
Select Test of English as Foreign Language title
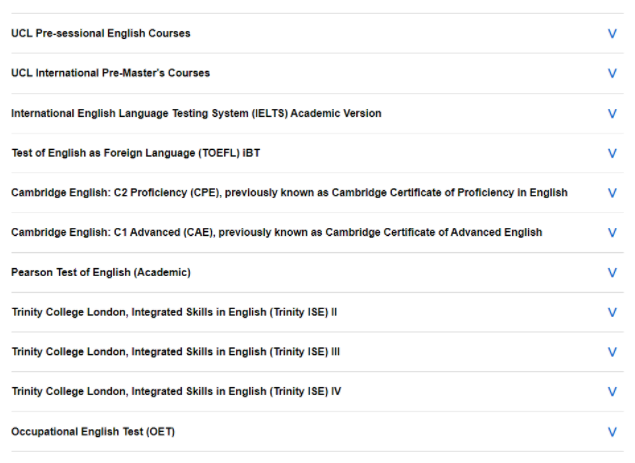(x=136, y=153)
